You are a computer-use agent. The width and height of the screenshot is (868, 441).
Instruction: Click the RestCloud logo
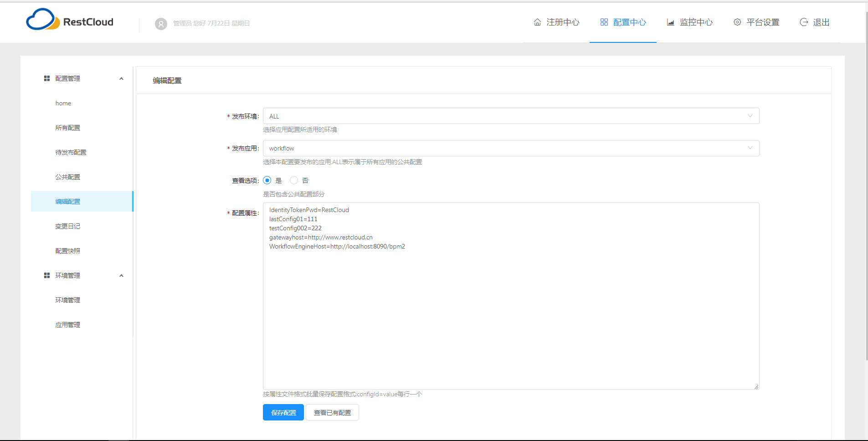coord(71,19)
